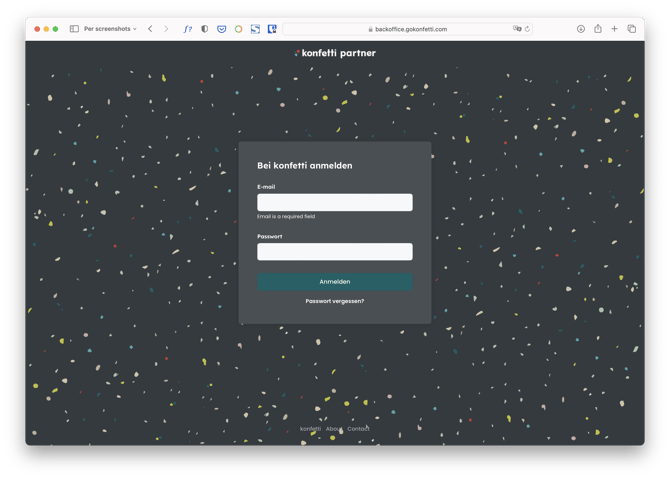Viewport: 670px width, 479px height.
Task: Open the Downloads button in the toolbar
Action: tap(581, 29)
